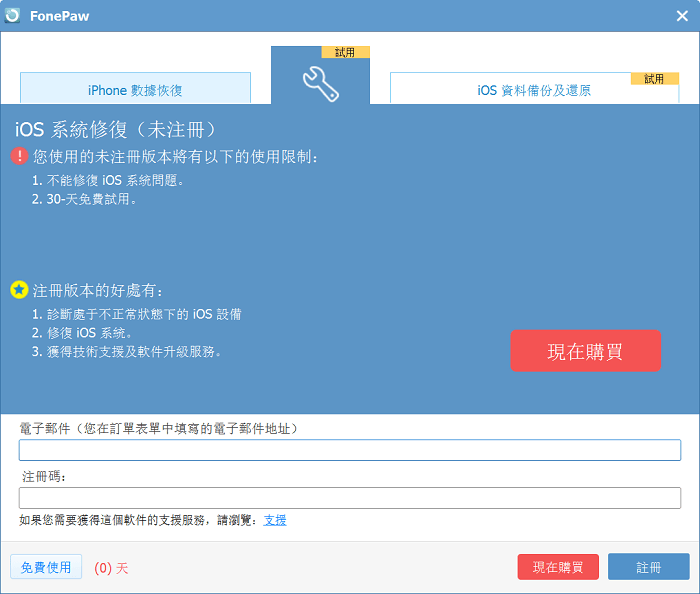700x594 pixels.
Task: Click the "您使用的未注冊版本將有以下的使用限制:" text
Action: 175,157
